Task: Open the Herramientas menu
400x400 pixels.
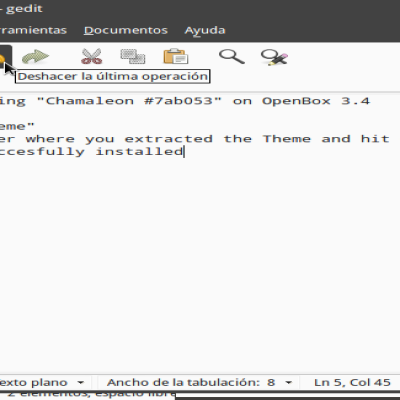Action: pos(33,30)
